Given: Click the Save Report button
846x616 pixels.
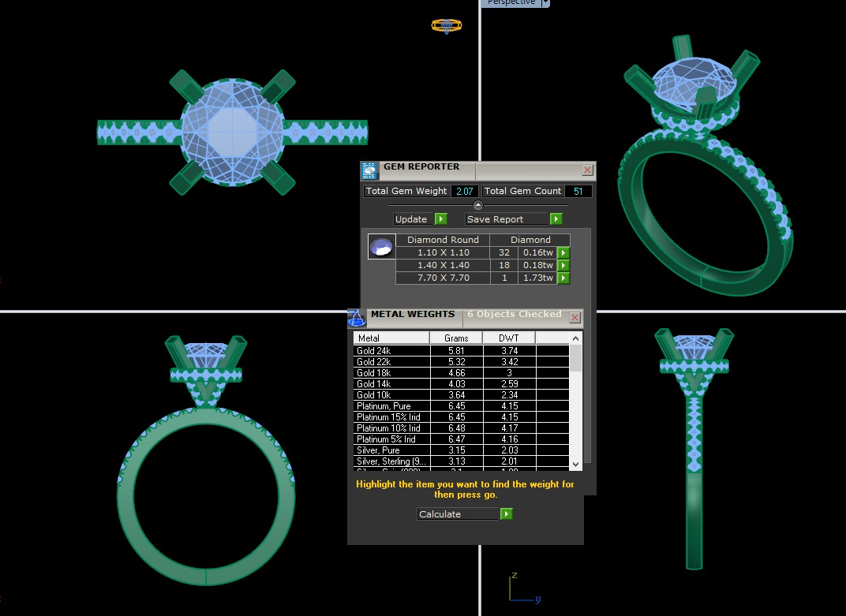Looking at the screenshot, I should (x=506, y=219).
